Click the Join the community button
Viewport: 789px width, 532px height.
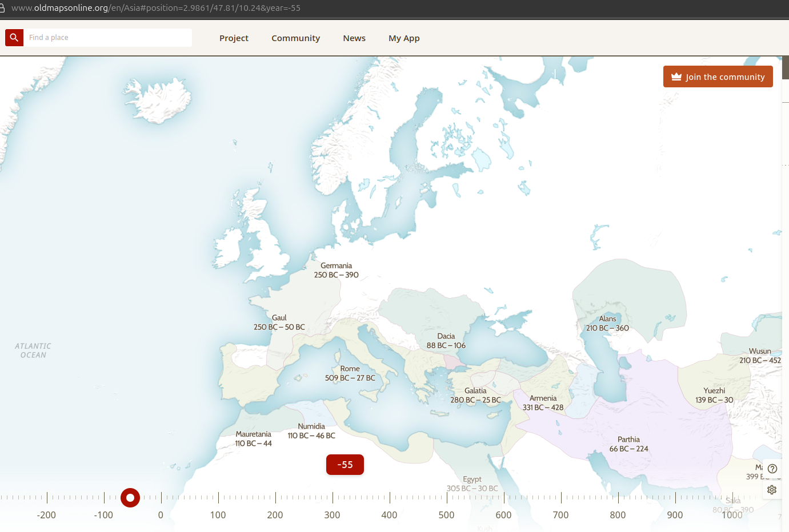(718, 76)
